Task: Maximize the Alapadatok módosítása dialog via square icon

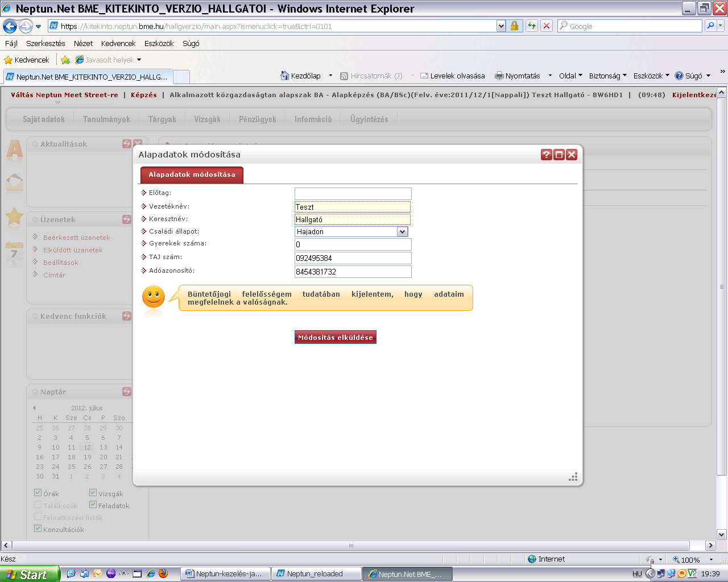Action: (559, 155)
